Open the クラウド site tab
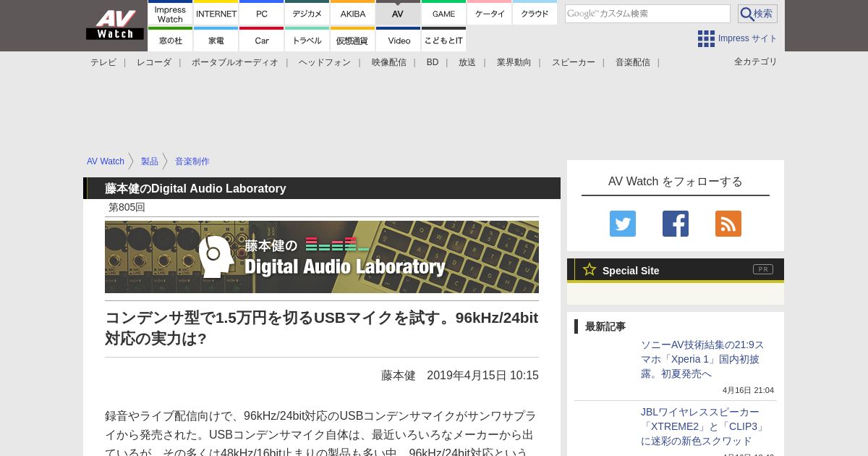Screen dimensions: 868x456 tap(535, 13)
